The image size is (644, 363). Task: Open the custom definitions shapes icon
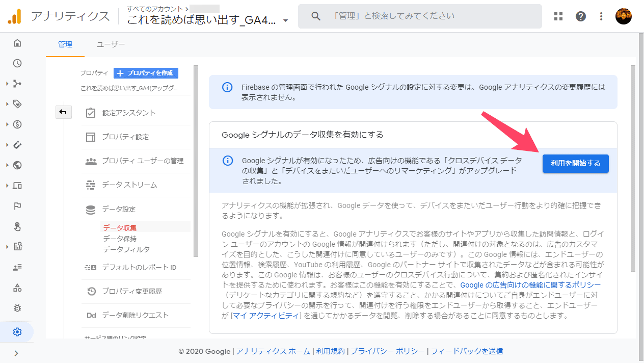click(x=17, y=288)
